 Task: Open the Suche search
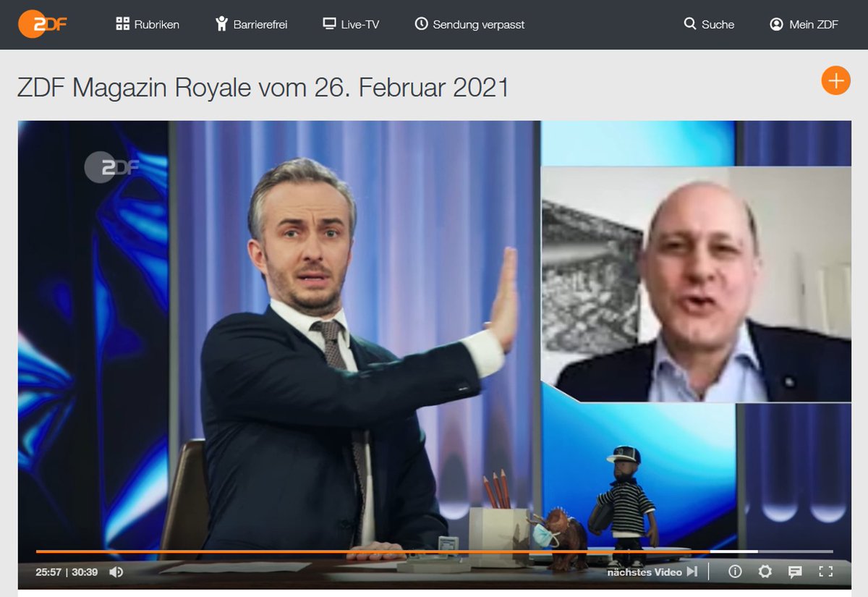pyautogui.click(x=709, y=24)
